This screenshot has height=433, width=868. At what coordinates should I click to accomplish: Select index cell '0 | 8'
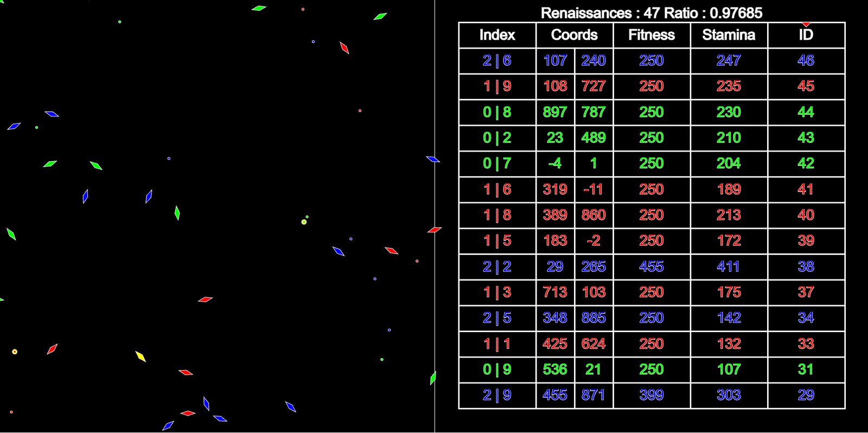[x=497, y=112]
